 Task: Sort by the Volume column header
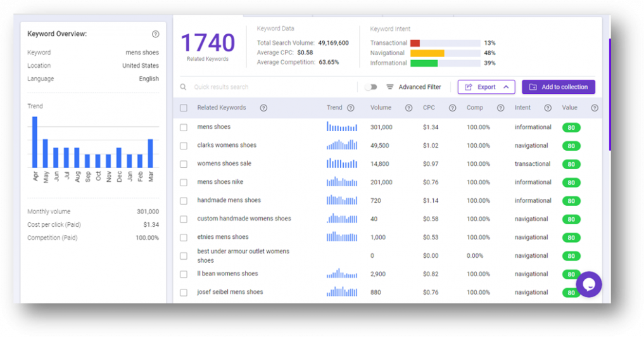coord(381,108)
